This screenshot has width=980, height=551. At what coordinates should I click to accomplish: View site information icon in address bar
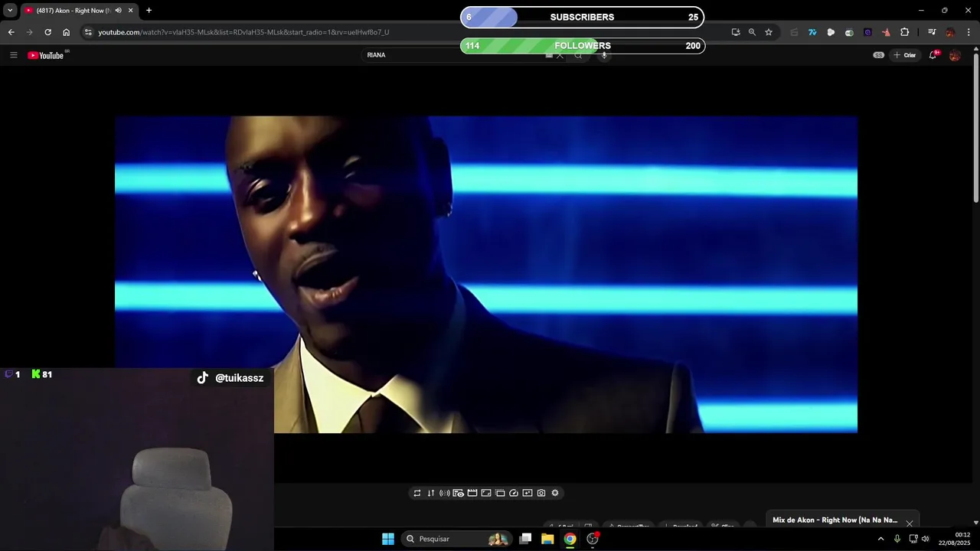click(x=88, y=32)
